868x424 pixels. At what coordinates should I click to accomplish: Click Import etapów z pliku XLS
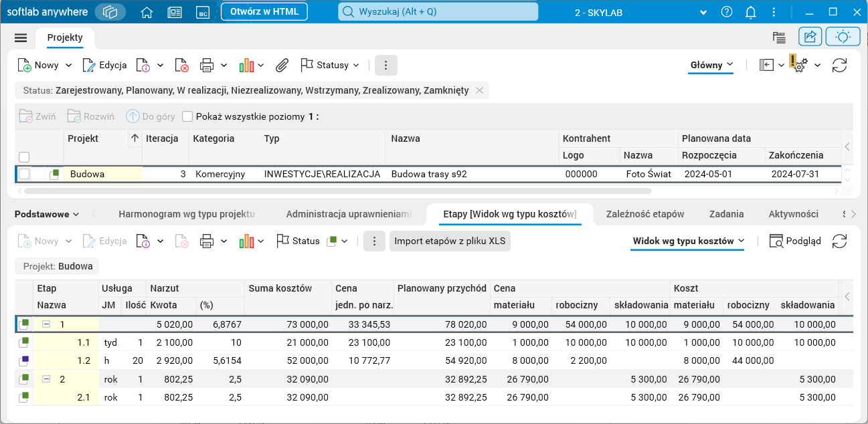pyautogui.click(x=450, y=241)
